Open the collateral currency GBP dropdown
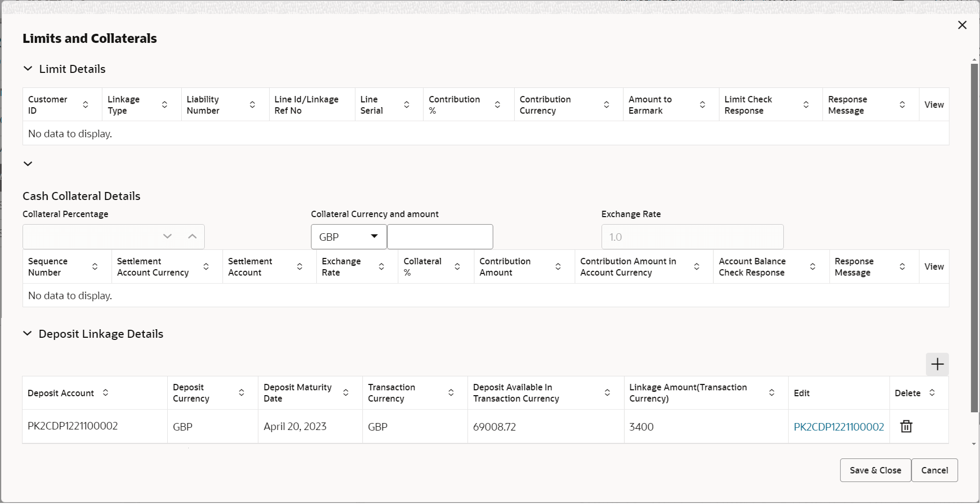Image resolution: width=980 pixels, height=504 pixels. (374, 236)
